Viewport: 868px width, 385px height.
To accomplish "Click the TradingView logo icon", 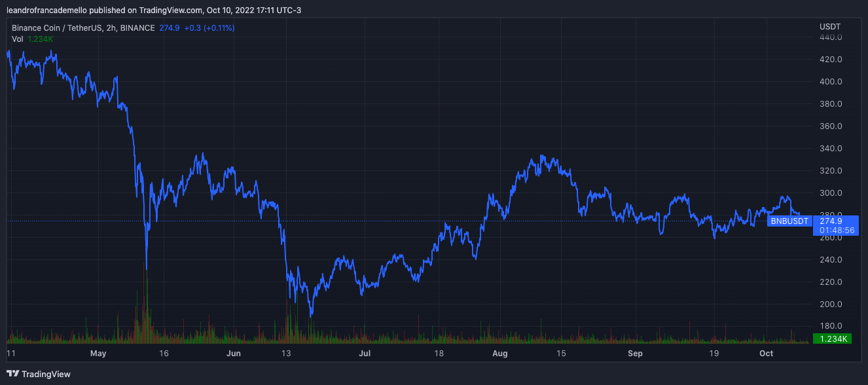I will pyautogui.click(x=13, y=374).
